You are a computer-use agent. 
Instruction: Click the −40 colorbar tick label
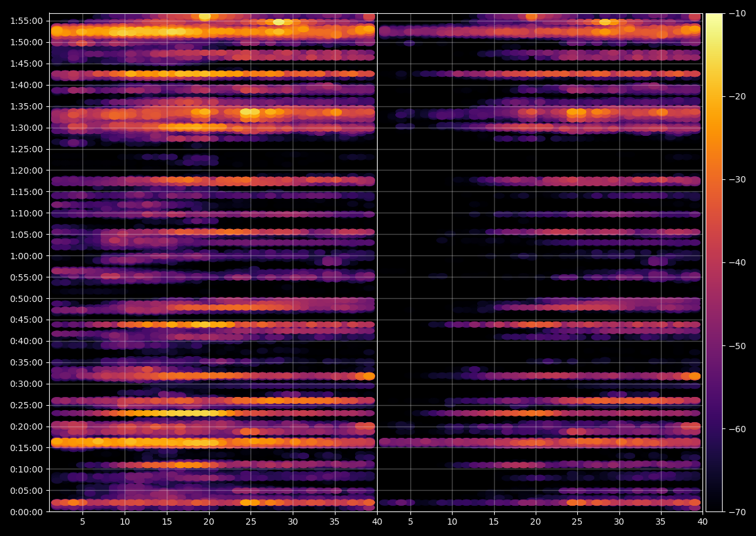pyautogui.click(x=737, y=262)
